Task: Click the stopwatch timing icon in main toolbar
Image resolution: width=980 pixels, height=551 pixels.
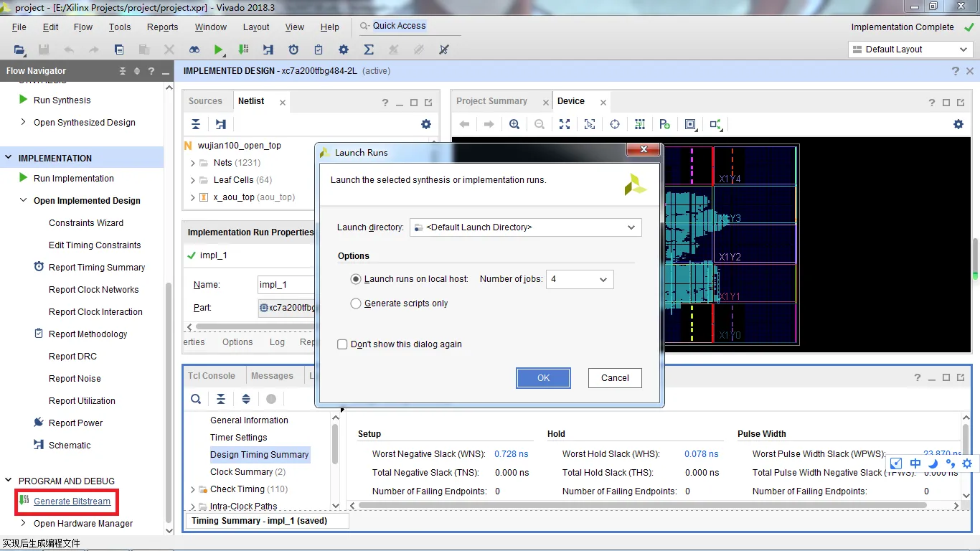Action: [x=293, y=50]
